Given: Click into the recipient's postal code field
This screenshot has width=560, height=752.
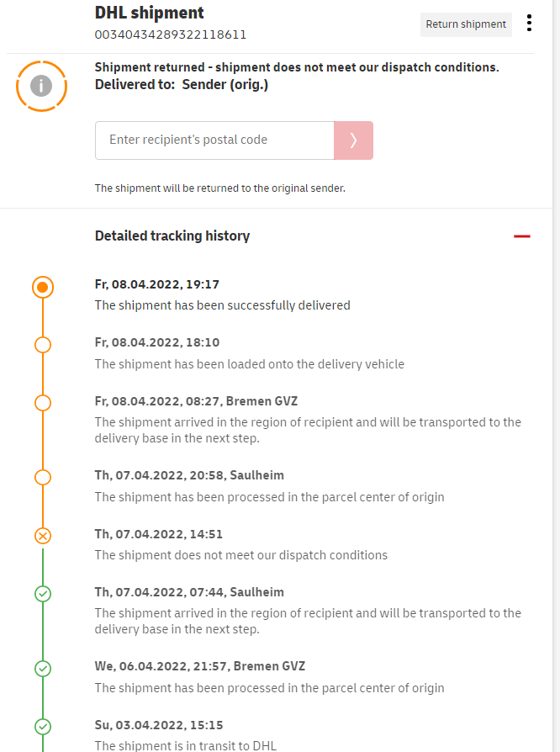Looking at the screenshot, I should (x=214, y=140).
